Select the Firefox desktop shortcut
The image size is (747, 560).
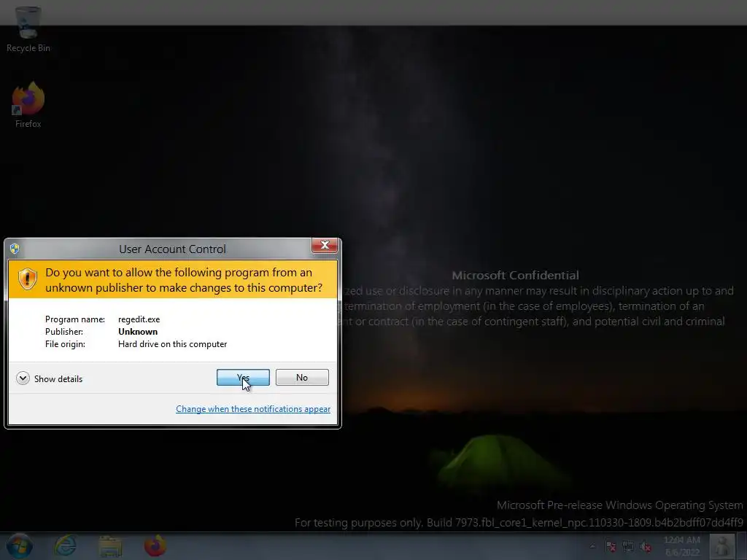[28, 105]
